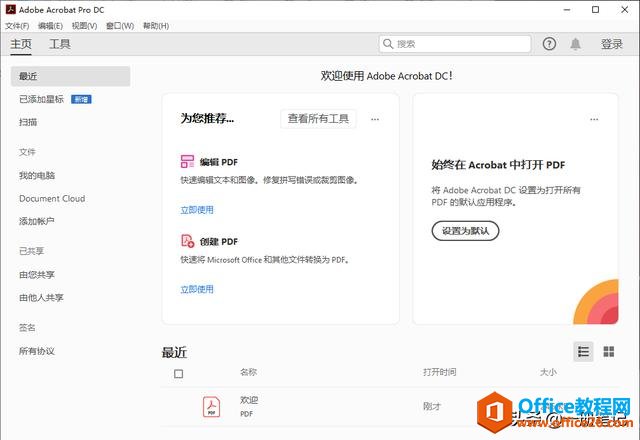Click the 查看所有工具 button
Image resolution: width=640 pixels, height=440 pixels.
point(318,119)
